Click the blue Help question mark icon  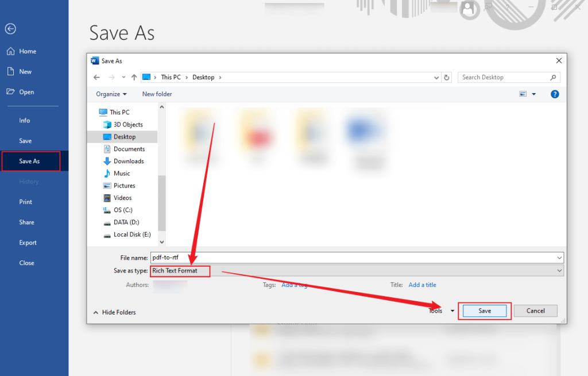554,94
